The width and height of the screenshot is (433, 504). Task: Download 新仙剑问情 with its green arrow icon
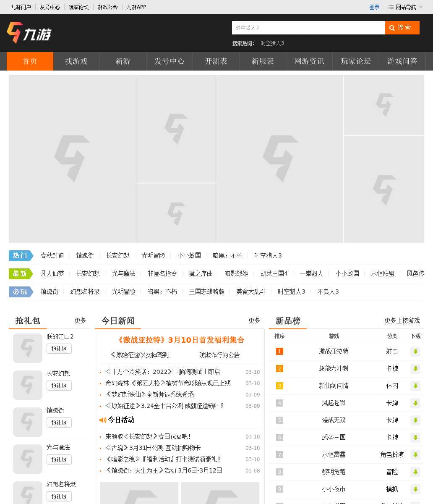(415, 386)
